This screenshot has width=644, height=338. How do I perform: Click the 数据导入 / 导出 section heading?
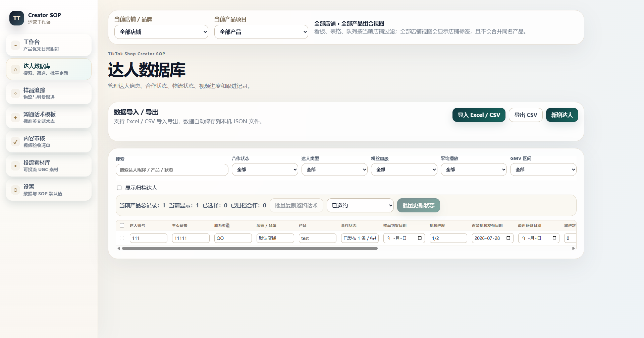coord(136,112)
